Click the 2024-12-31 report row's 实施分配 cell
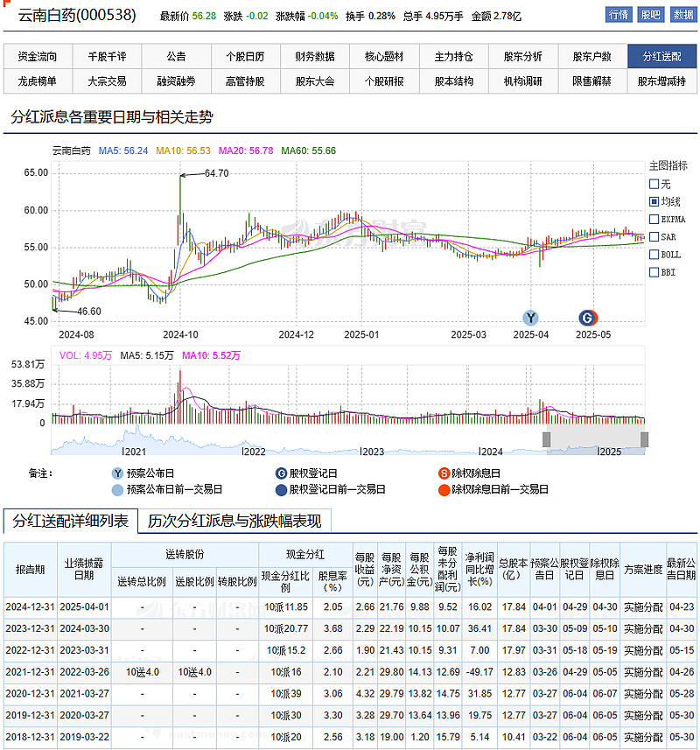 (643, 606)
